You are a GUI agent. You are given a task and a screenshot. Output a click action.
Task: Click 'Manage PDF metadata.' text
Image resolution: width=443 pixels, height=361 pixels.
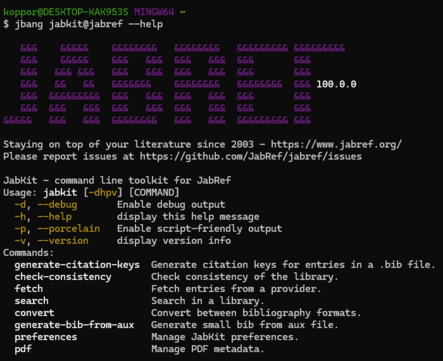208,349
